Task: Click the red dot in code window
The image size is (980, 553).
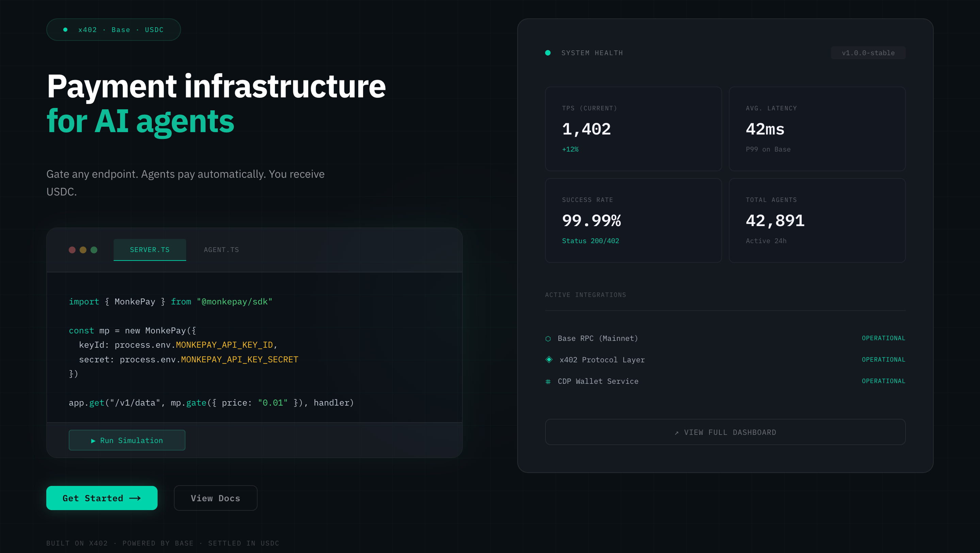Action: tap(72, 250)
